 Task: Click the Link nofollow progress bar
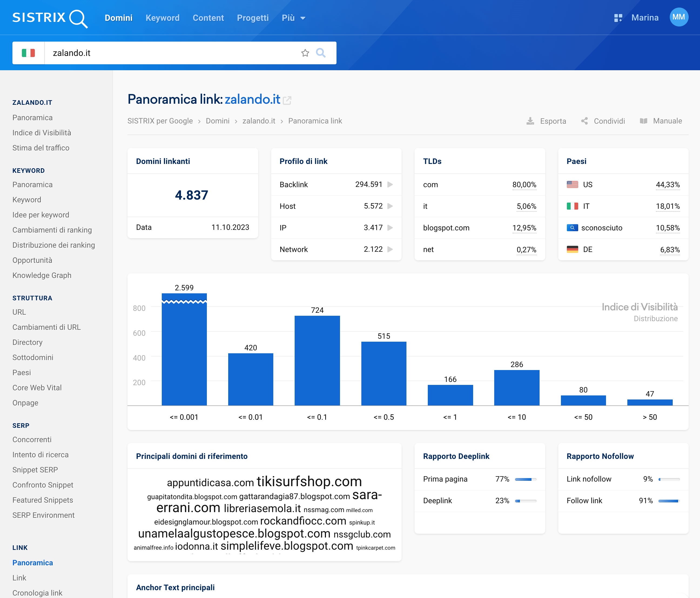(x=669, y=479)
